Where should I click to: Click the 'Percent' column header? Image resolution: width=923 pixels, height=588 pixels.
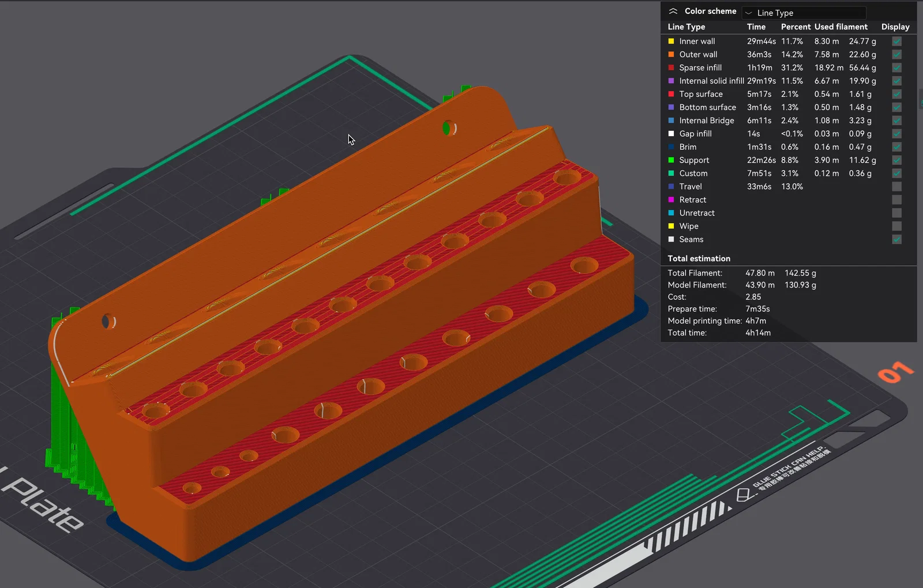pos(796,27)
